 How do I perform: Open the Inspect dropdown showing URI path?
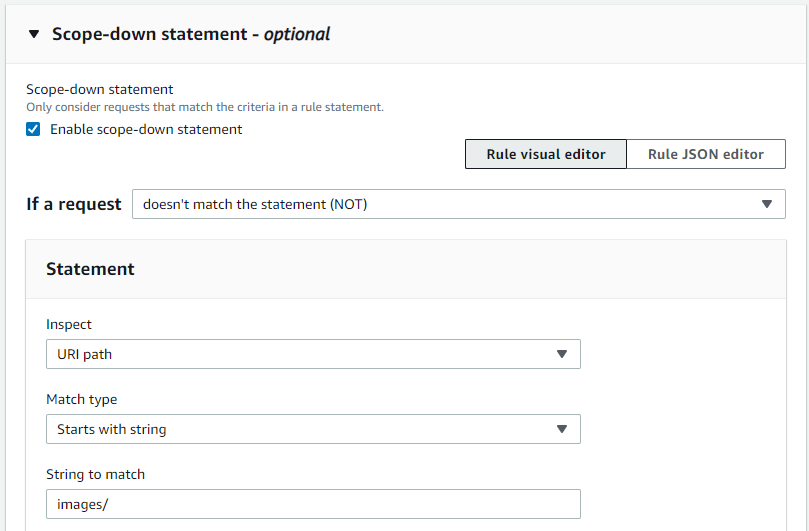pos(313,354)
